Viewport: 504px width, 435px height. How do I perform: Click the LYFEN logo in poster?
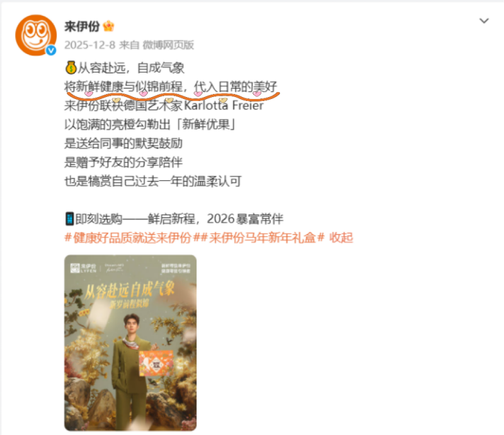pyautogui.click(x=83, y=268)
